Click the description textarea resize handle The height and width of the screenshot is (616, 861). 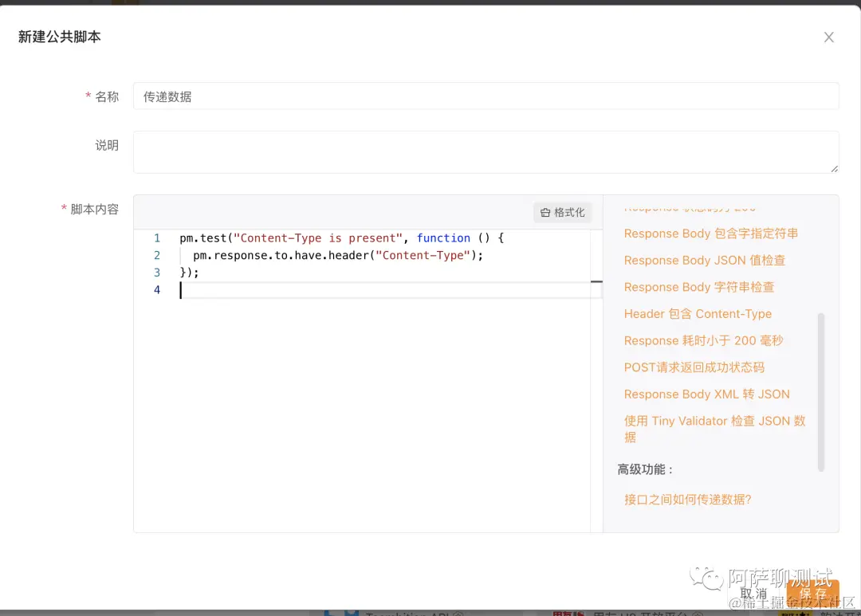(x=834, y=169)
